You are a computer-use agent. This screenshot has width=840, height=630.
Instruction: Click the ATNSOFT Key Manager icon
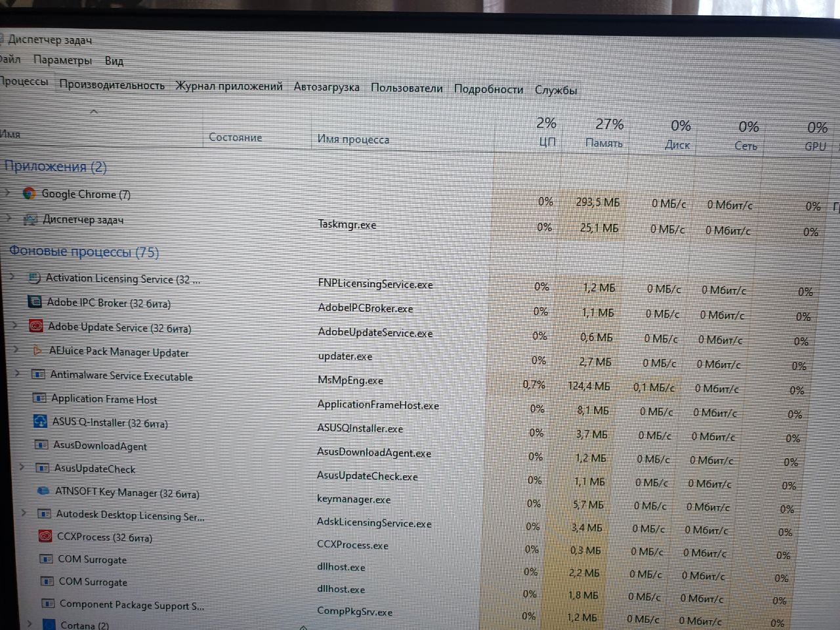pyautogui.click(x=44, y=490)
